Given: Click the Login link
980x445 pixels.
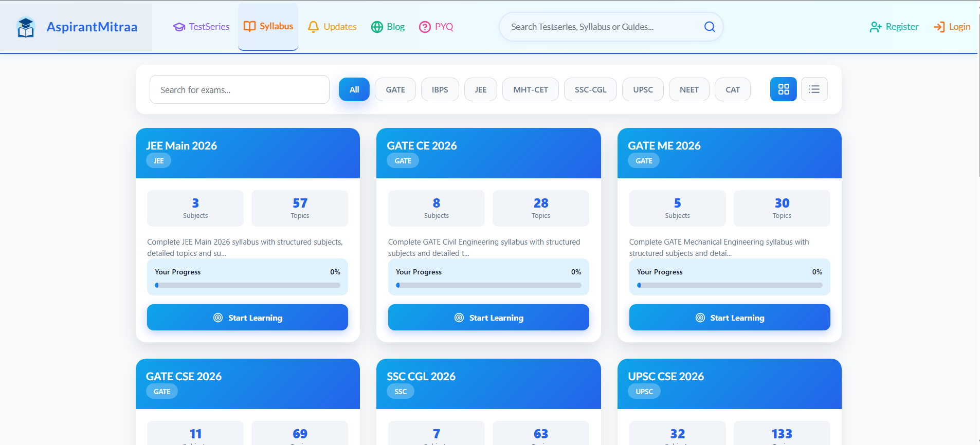Looking at the screenshot, I should [x=952, y=27].
